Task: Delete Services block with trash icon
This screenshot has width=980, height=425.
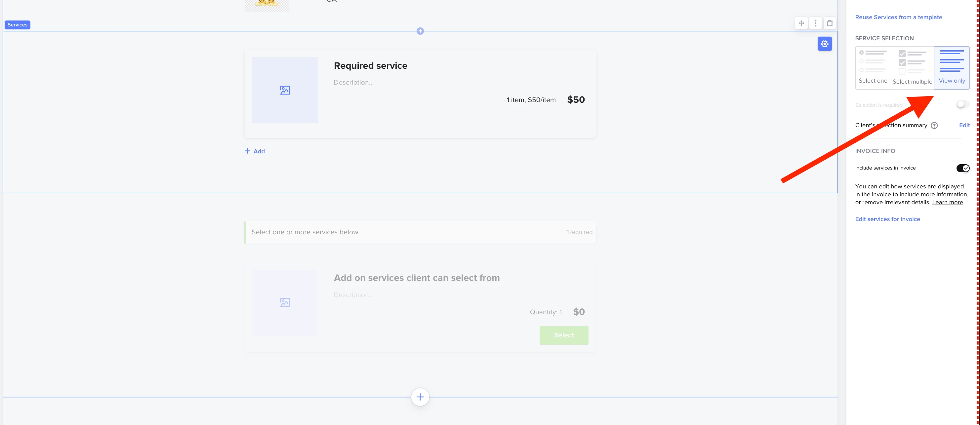Action: coord(830,23)
